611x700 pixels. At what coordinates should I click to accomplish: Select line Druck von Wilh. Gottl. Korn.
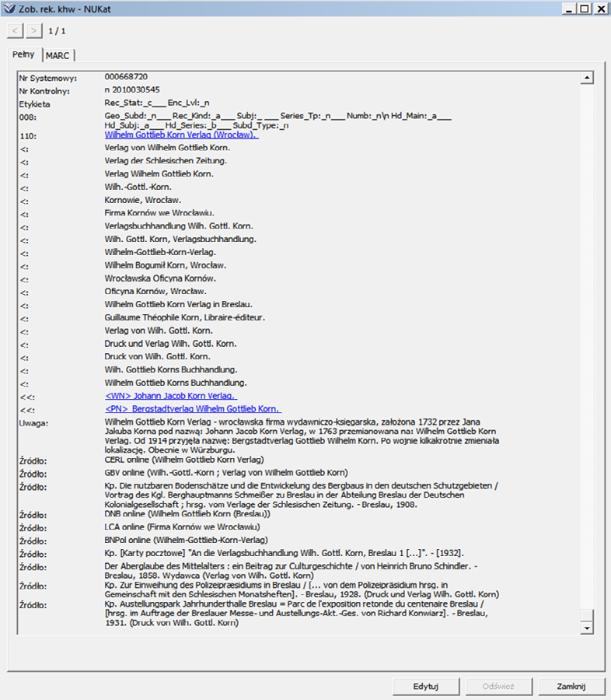click(158, 357)
